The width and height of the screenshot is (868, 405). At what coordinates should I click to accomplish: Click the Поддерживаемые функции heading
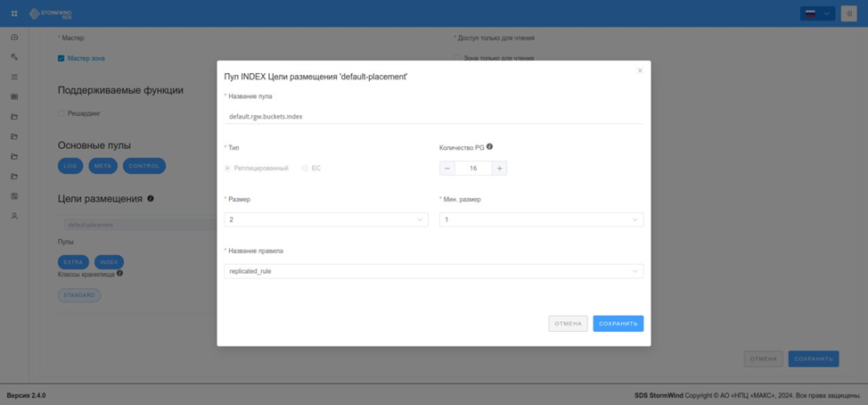tap(120, 90)
